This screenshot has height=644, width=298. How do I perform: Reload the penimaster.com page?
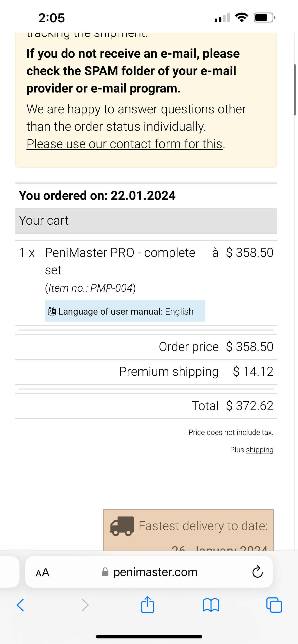[257, 572]
